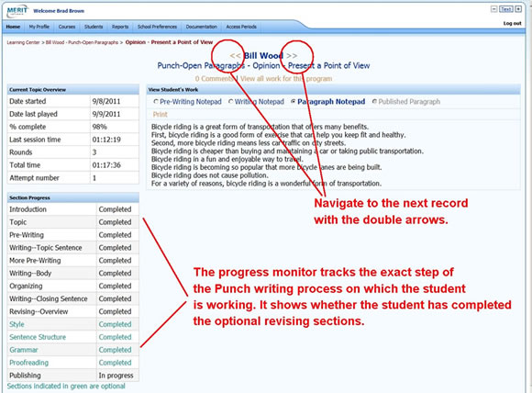The width and height of the screenshot is (532, 393).
Task: Click the Completed status for Grammar
Action: [115, 350]
